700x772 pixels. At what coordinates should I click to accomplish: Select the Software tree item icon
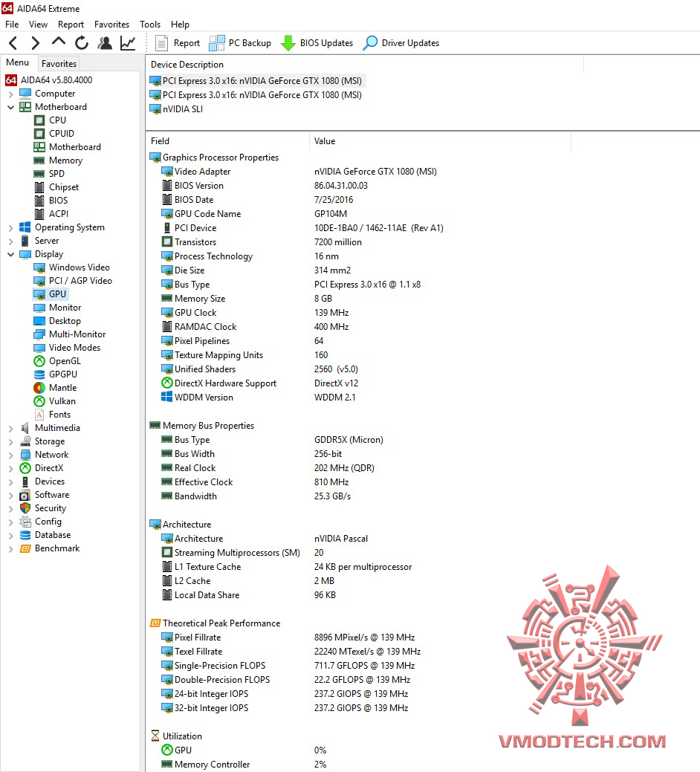[25, 496]
